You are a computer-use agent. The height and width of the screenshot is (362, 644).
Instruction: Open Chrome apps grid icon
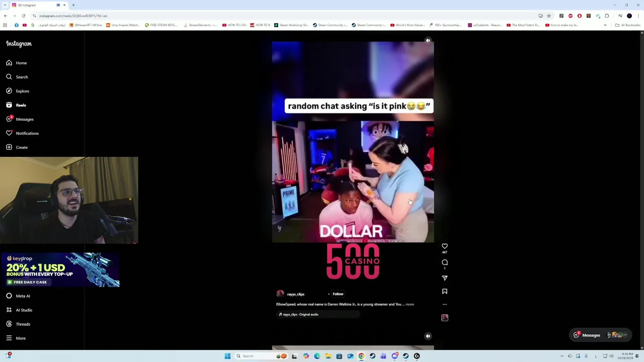5,25
